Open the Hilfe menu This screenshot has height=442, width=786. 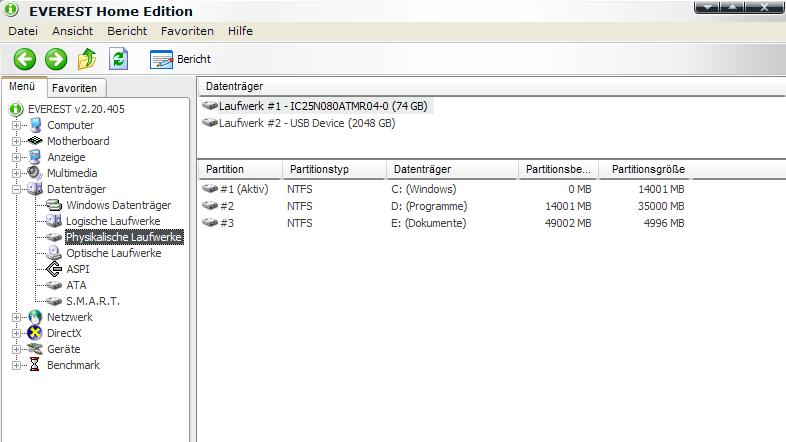coord(240,31)
